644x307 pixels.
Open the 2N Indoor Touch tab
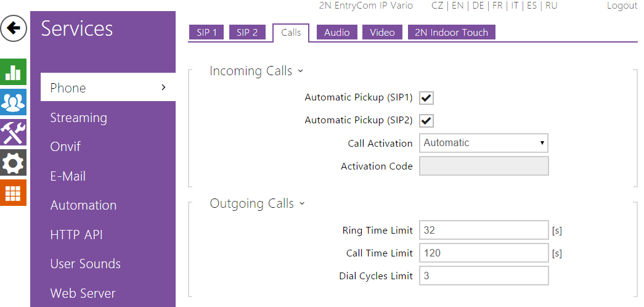click(451, 33)
